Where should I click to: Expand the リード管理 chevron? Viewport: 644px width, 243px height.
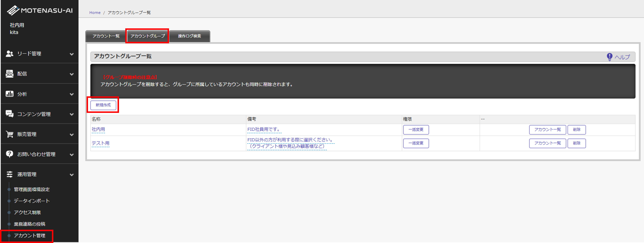click(72, 54)
